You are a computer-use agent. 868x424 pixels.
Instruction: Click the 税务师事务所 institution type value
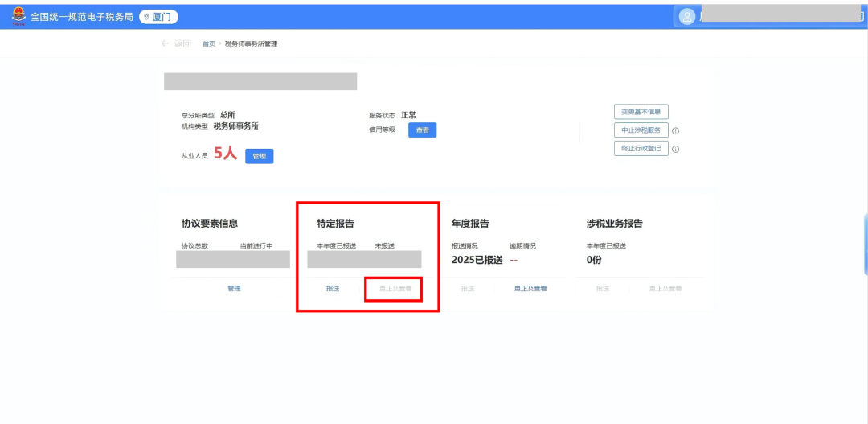point(235,126)
